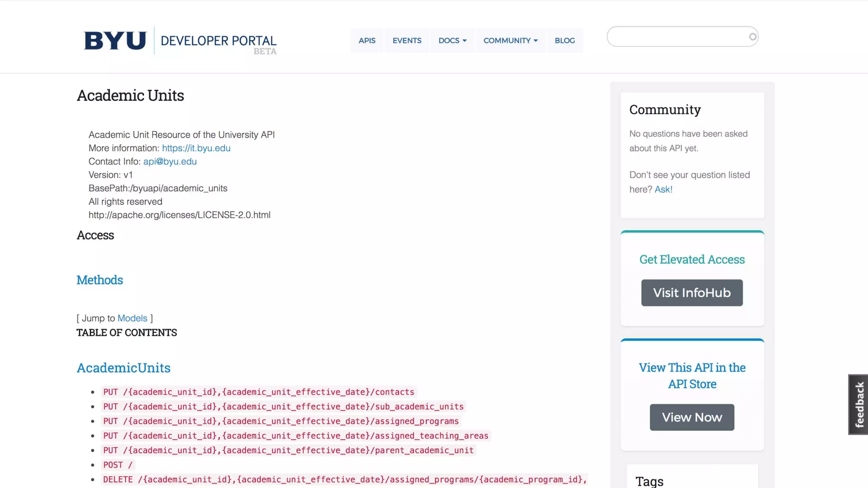Jump to the Models section link
Viewport: 868px width, 488px height.
pos(132,318)
